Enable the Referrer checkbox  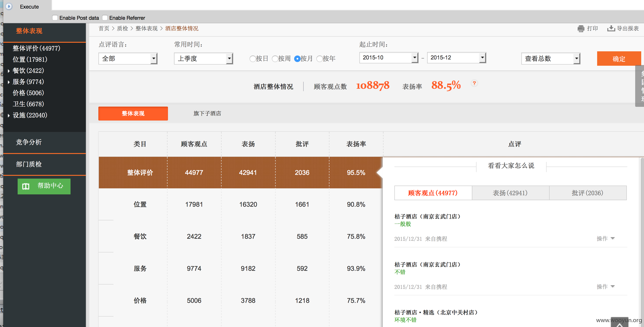tap(105, 18)
